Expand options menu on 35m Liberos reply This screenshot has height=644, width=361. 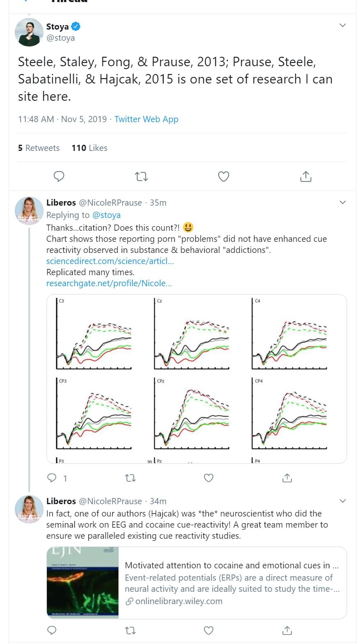point(342,202)
